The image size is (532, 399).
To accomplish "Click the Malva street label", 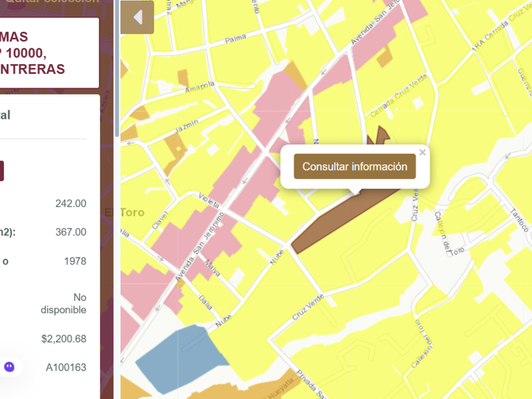I will point(213,268).
